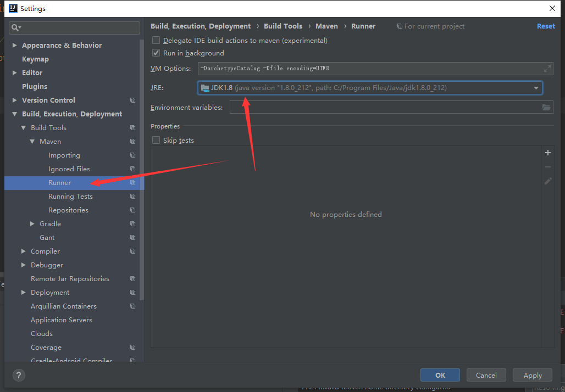This screenshot has height=392, width=565.
Task: Expand the VM Options field icon
Action: coord(547,68)
